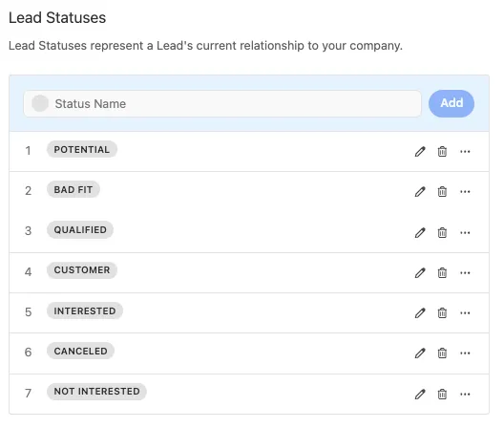Delete the POTENTIAL status via trash icon
504x428 pixels.
pos(442,151)
